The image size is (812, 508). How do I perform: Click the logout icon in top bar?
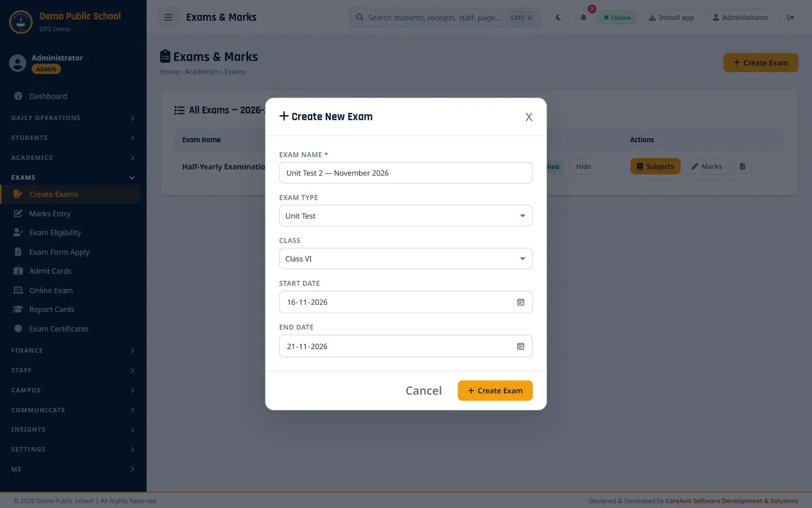click(791, 17)
